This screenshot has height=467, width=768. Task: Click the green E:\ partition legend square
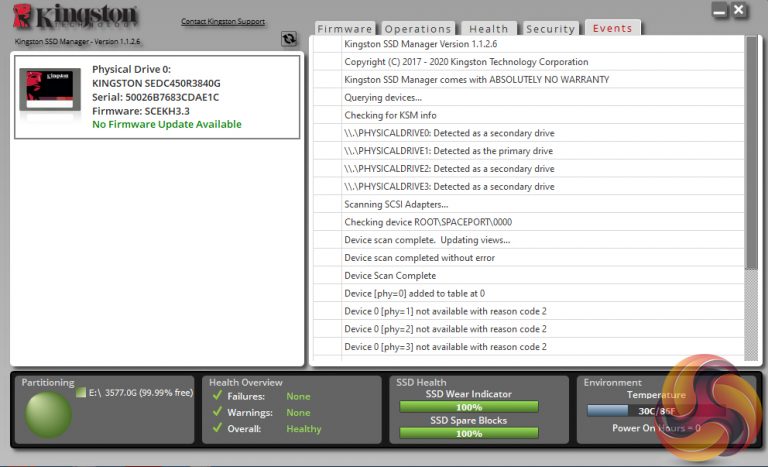click(x=81, y=393)
